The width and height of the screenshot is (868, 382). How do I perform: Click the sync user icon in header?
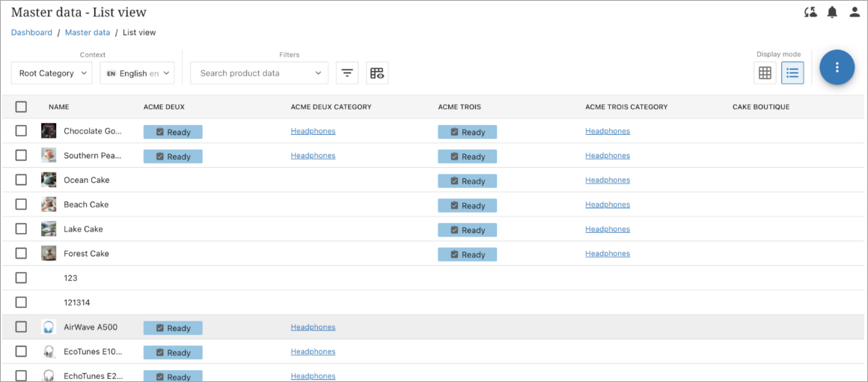810,12
